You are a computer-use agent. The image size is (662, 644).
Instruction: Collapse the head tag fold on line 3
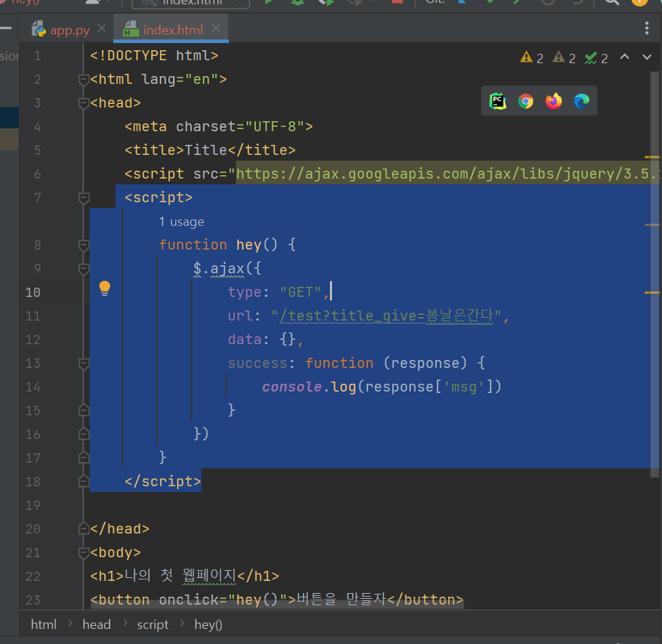pos(84,103)
